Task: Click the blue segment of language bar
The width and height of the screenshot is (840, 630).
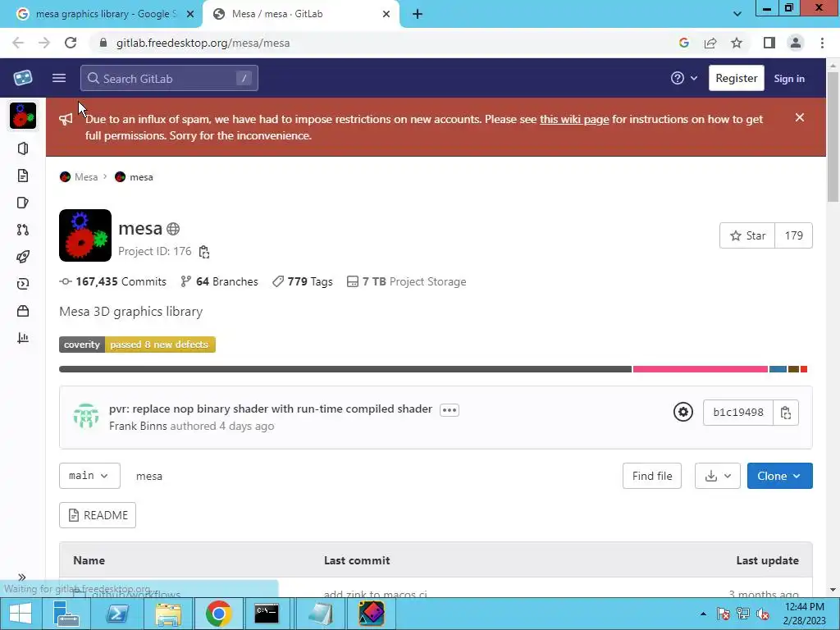Action: click(778, 369)
